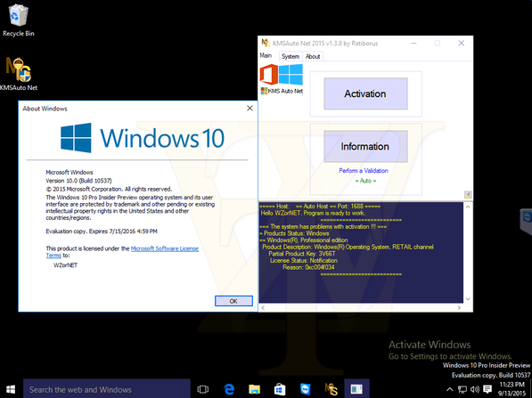Click the log console scroll left arrow
The width and height of the screenshot is (532, 398).
pos(263,307)
